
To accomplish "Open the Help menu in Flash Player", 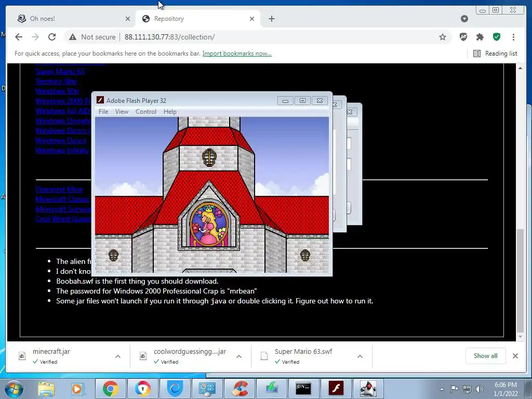I will 170,112.
